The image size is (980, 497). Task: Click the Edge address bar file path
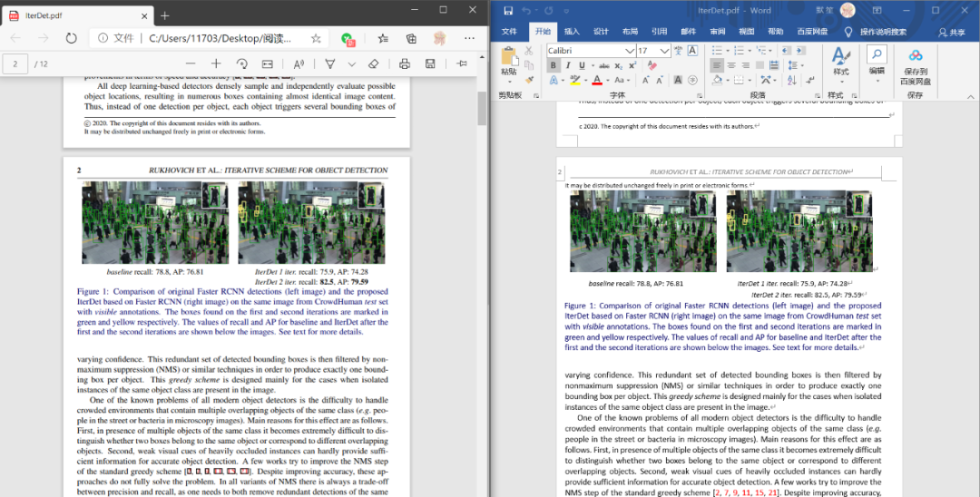(220, 38)
